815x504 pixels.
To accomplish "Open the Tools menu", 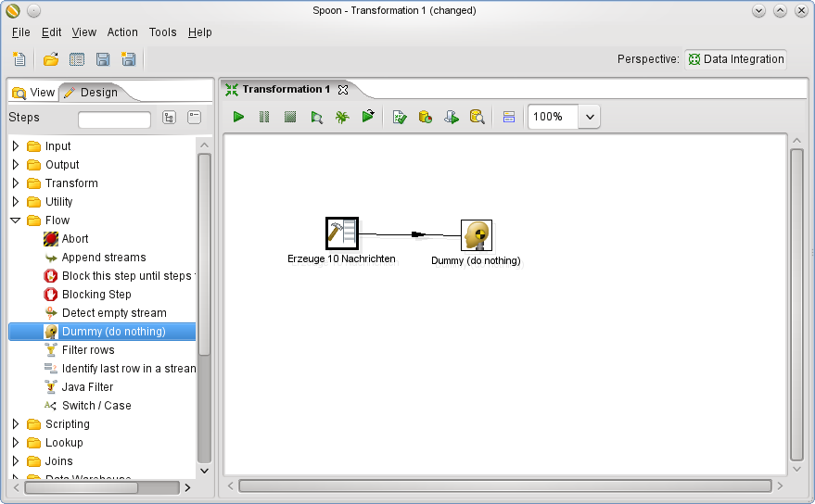I will [x=162, y=32].
